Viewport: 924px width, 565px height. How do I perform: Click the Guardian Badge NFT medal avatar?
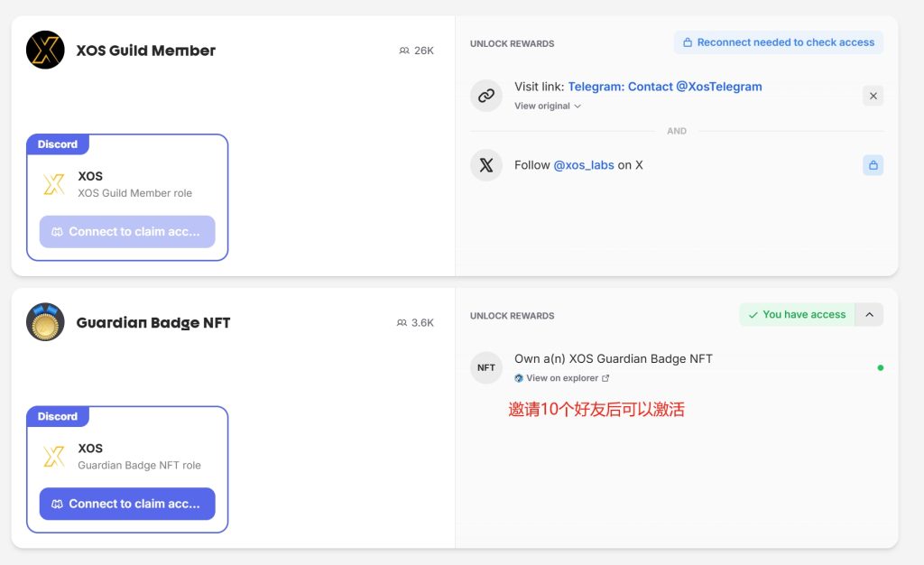pyautogui.click(x=45, y=322)
